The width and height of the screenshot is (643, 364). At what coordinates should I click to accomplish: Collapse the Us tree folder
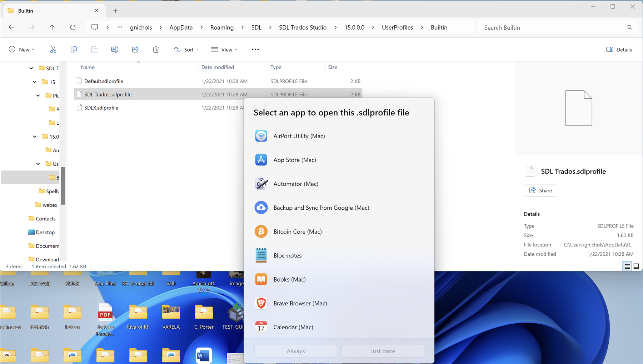[x=38, y=164]
